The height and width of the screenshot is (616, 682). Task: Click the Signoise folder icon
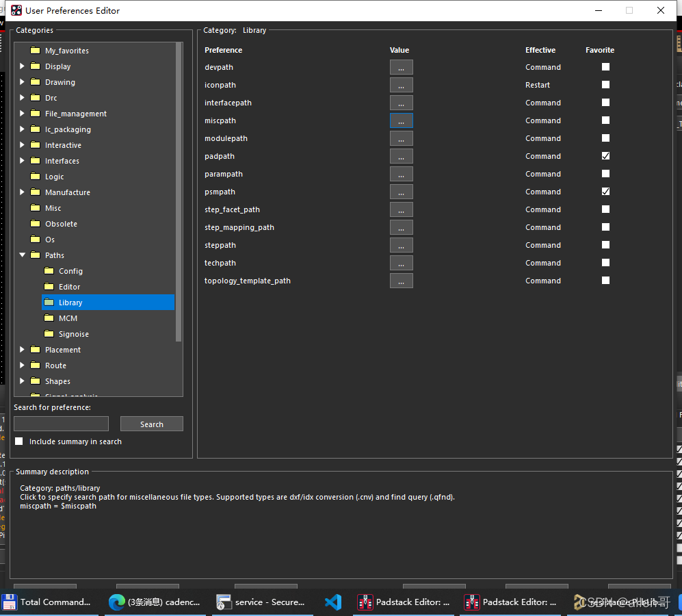49,333
